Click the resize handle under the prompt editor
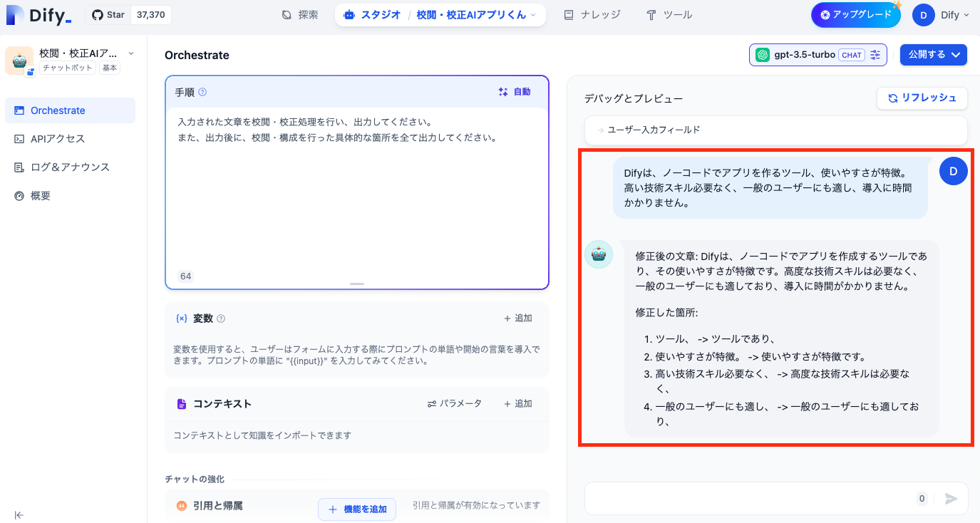 (x=357, y=284)
